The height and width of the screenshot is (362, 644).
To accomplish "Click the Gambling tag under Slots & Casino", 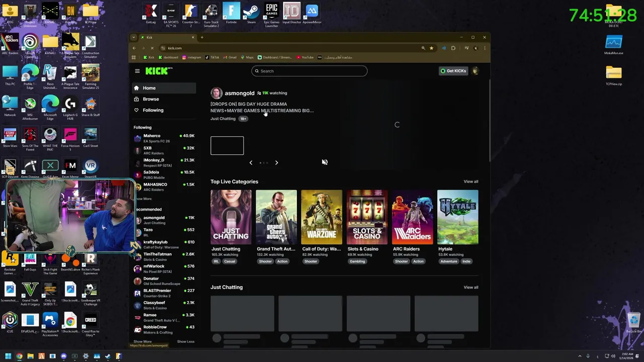I will tap(357, 261).
